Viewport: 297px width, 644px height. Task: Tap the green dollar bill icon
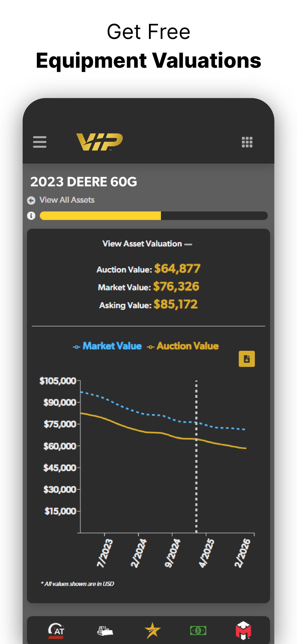(198, 630)
